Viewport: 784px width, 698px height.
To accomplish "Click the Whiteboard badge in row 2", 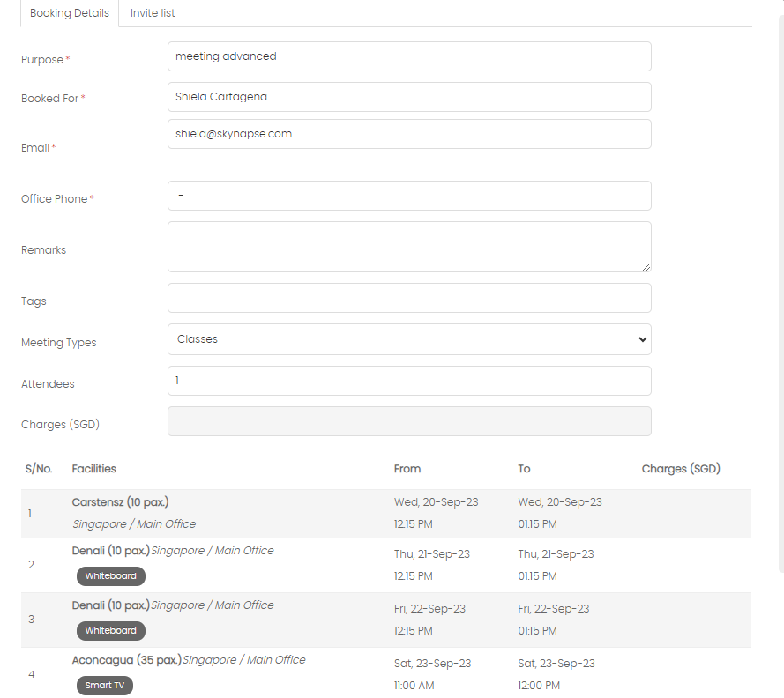I will pos(111,576).
